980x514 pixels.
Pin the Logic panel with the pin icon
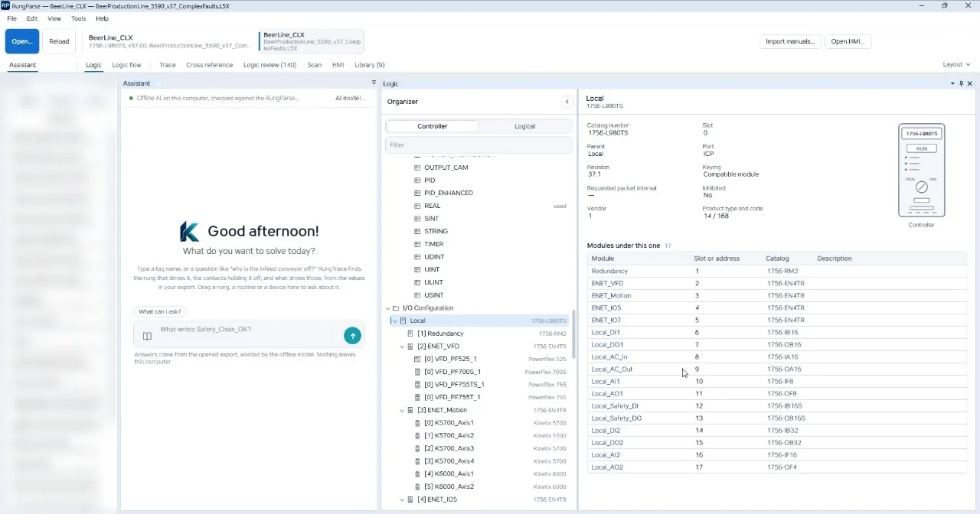[962, 83]
